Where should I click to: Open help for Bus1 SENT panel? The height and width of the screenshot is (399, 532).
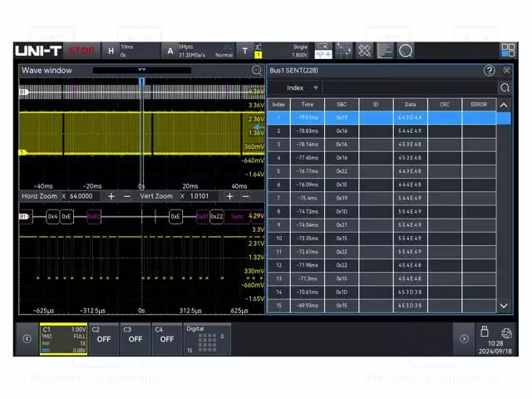(489, 71)
